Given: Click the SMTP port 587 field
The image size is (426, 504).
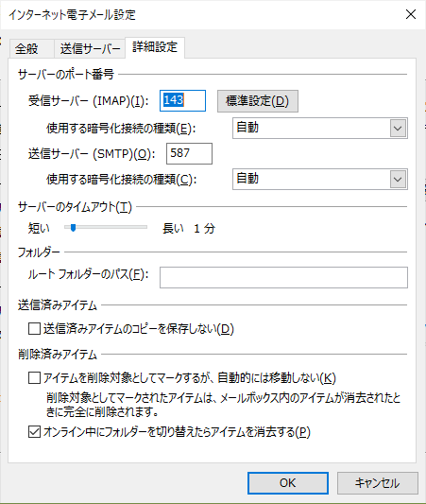Looking at the screenshot, I should click(x=189, y=153).
